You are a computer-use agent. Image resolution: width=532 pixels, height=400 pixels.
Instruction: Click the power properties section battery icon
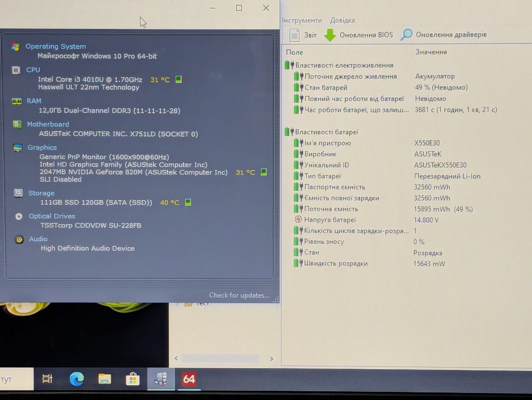pos(289,65)
